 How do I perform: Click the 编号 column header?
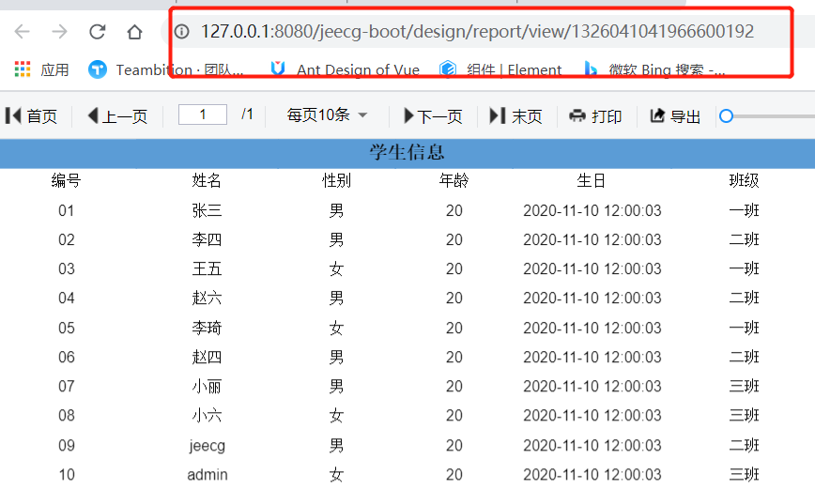pyautogui.click(x=66, y=180)
